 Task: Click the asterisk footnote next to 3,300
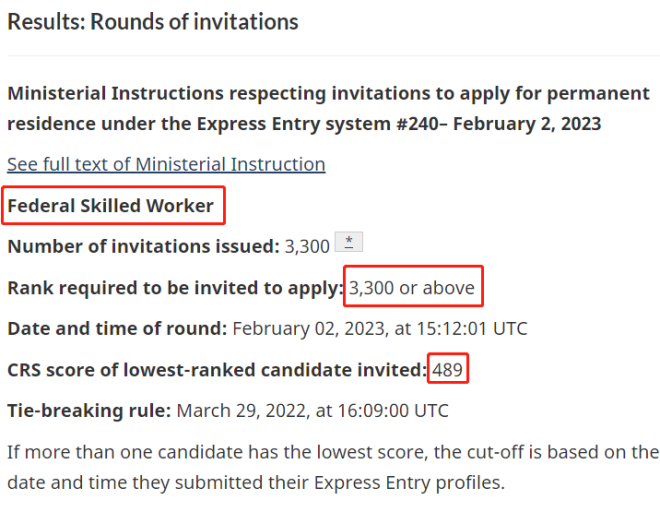pos(349,242)
